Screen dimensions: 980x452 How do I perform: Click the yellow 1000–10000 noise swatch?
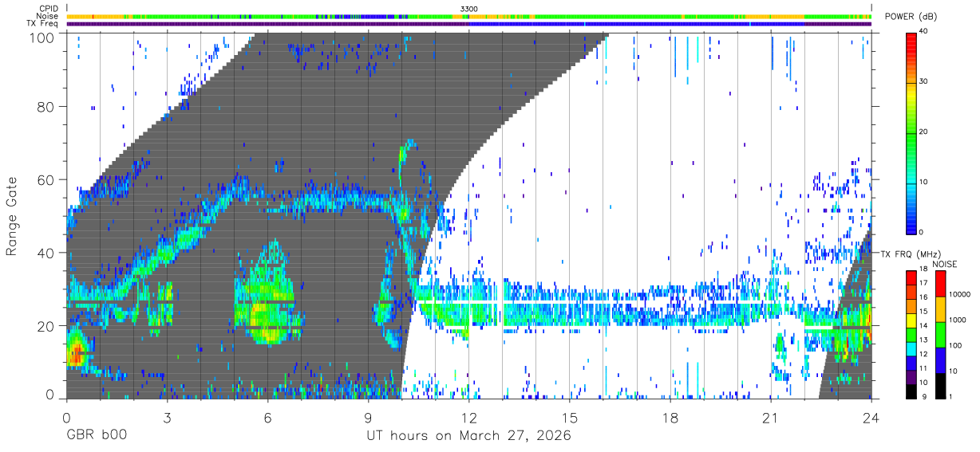(941, 309)
